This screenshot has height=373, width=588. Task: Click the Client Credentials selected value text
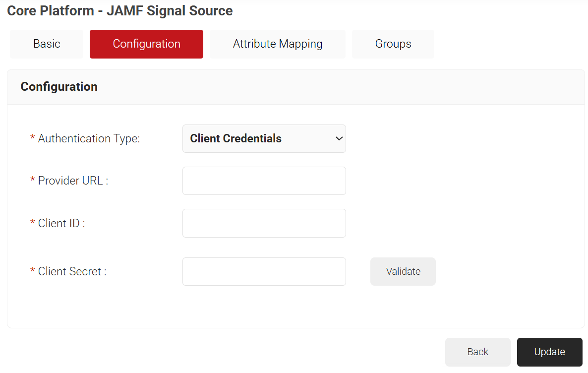pos(236,138)
